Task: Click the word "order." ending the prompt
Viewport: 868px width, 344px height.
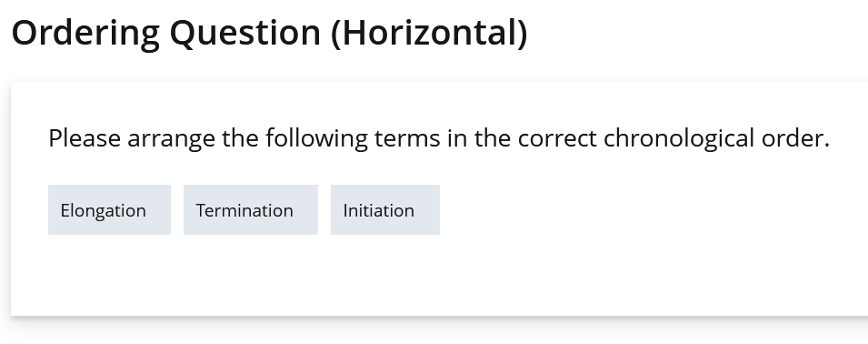Action: coord(795,138)
